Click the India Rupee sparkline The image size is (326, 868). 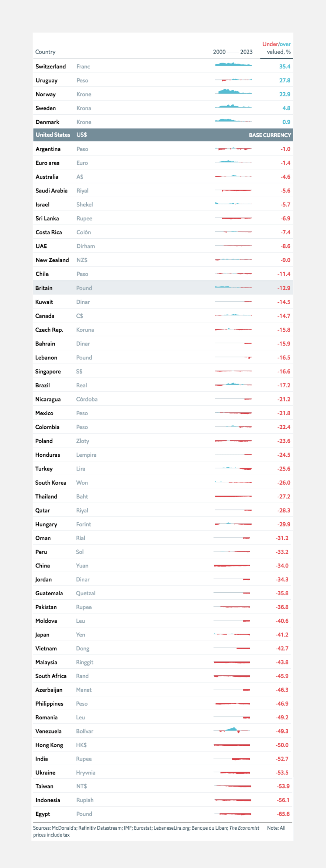point(232,758)
